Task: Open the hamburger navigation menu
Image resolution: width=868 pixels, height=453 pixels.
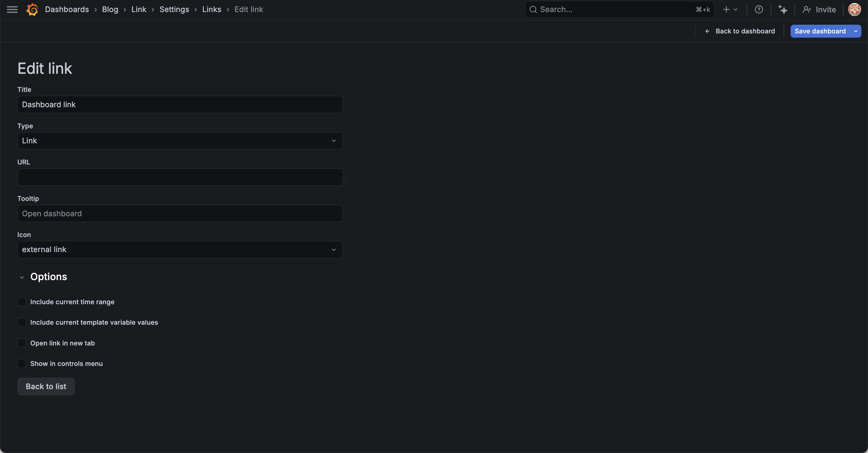Action: [x=12, y=9]
